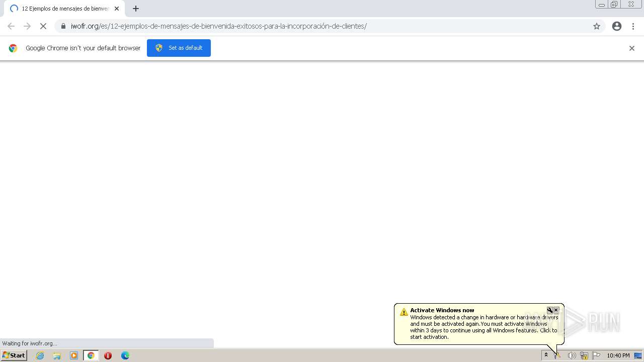
Task: View site padlock security information
Action: [63, 26]
